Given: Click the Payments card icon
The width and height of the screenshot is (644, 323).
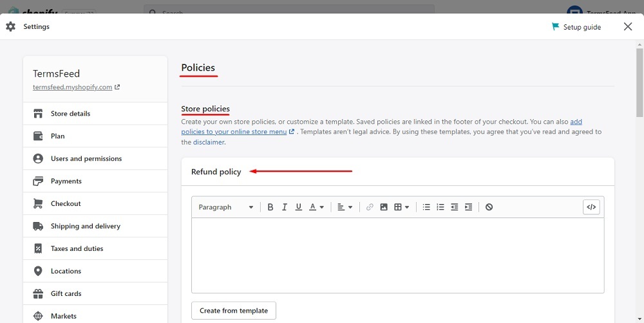Looking at the screenshot, I should click(38, 181).
